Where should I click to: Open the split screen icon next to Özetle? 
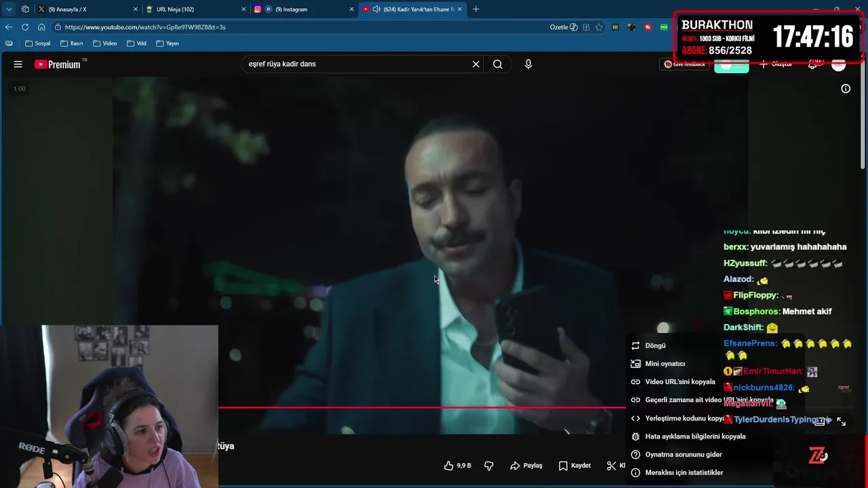pos(587,27)
